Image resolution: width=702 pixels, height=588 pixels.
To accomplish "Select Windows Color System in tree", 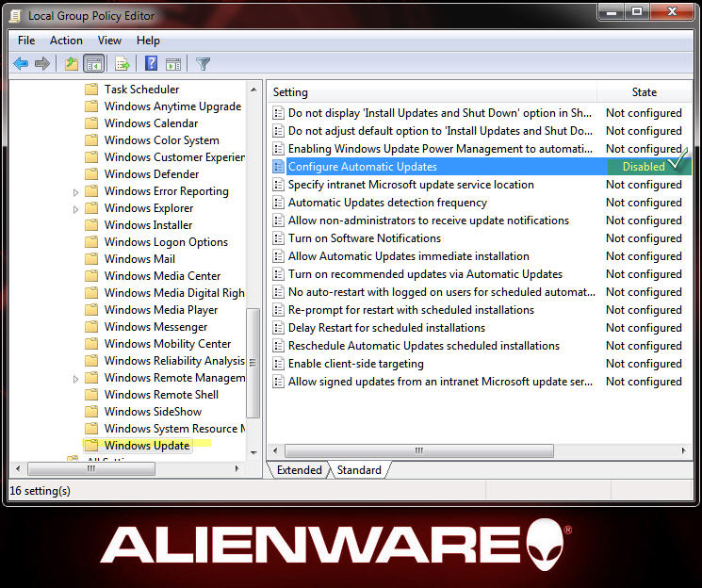I will [162, 140].
